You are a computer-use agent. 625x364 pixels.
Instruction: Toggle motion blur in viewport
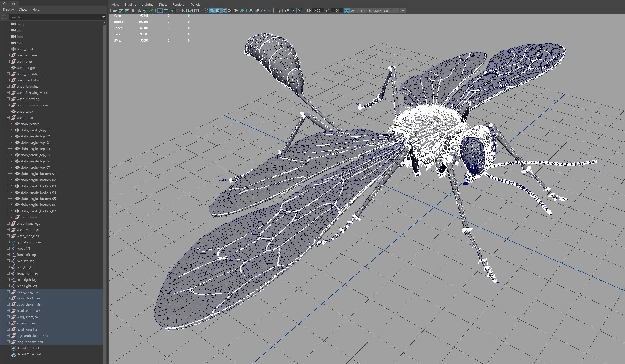click(x=257, y=11)
